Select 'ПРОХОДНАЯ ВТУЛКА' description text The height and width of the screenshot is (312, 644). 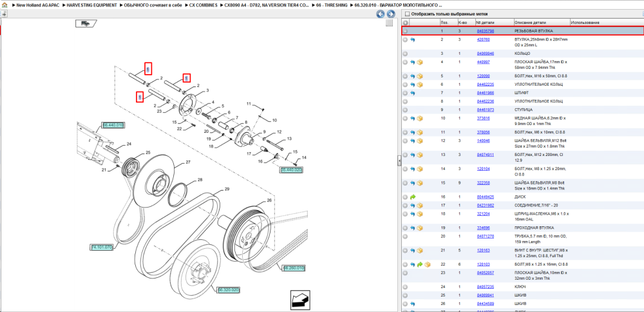[534, 228]
